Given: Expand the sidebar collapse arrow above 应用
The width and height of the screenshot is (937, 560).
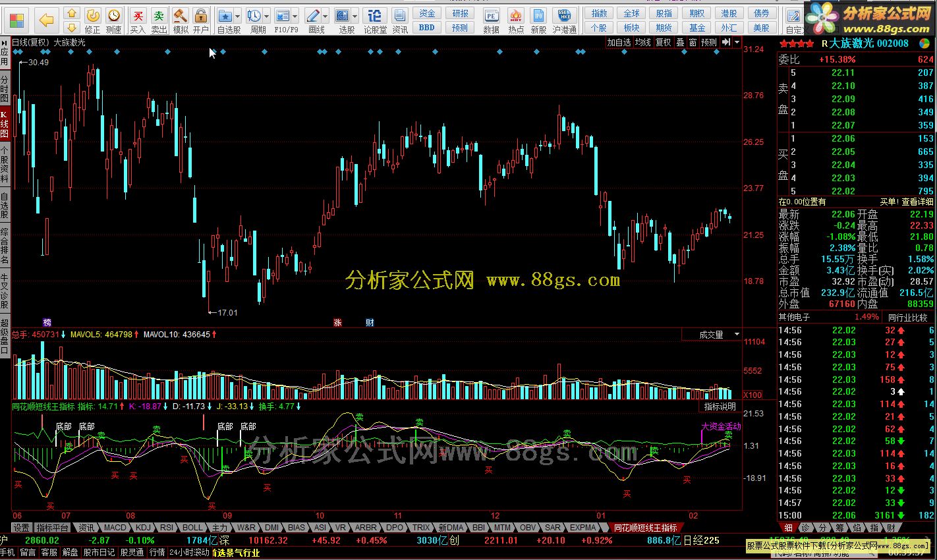Looking at the screenshot, I should [5, 43].
